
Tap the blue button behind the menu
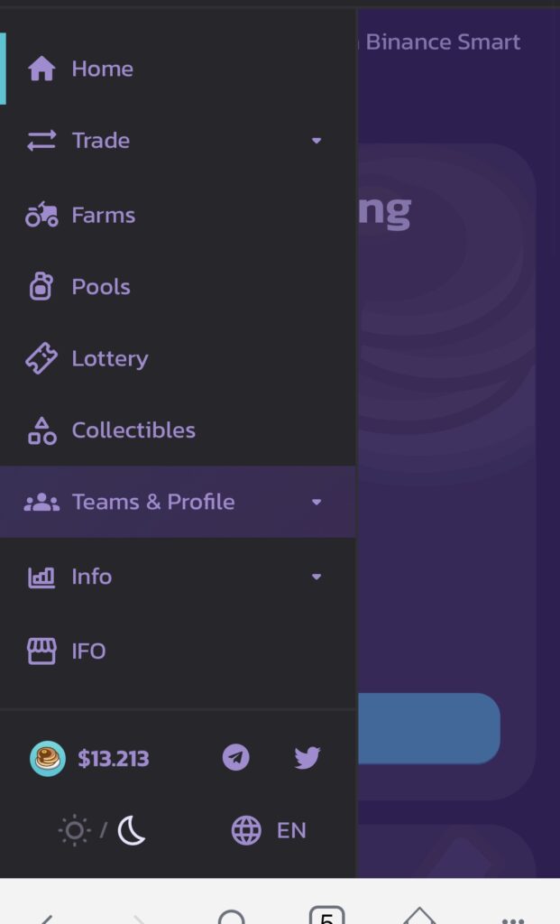(429, 728)
